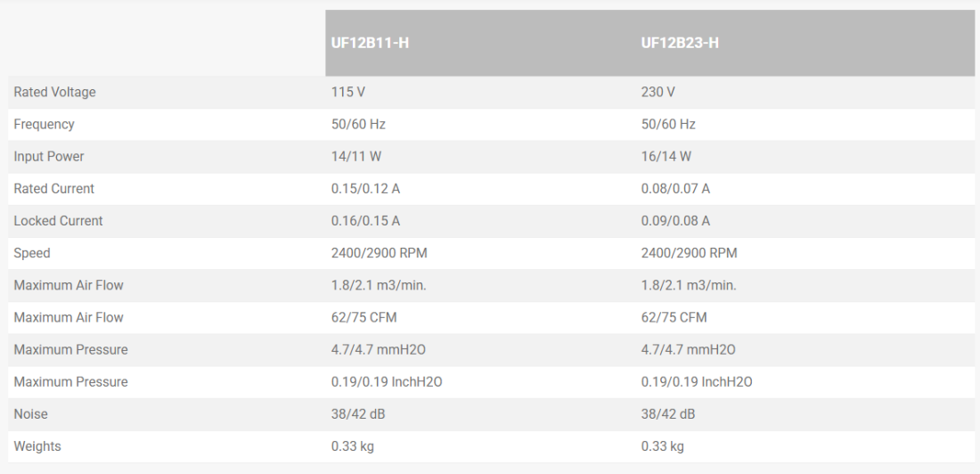This screenshot has height=474, width=980.
Task: Select the 115 V voltage value
Action: pos(348,93)
